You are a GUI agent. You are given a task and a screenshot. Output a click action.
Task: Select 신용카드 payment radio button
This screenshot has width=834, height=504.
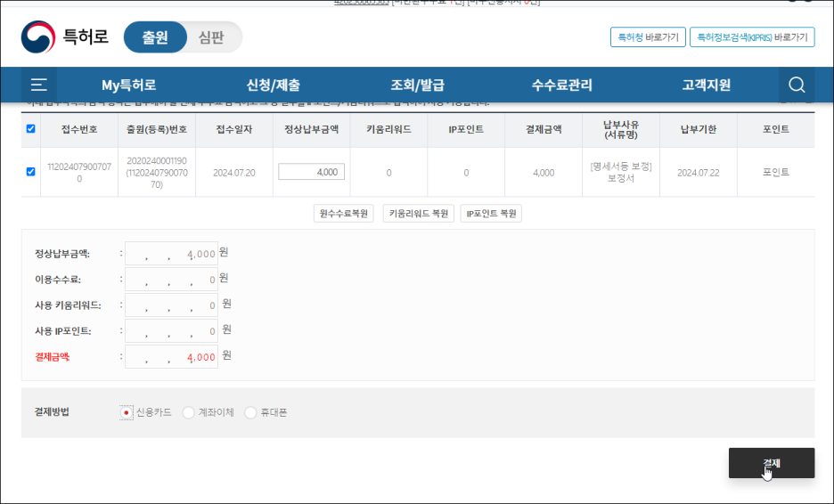coord(126,412)
